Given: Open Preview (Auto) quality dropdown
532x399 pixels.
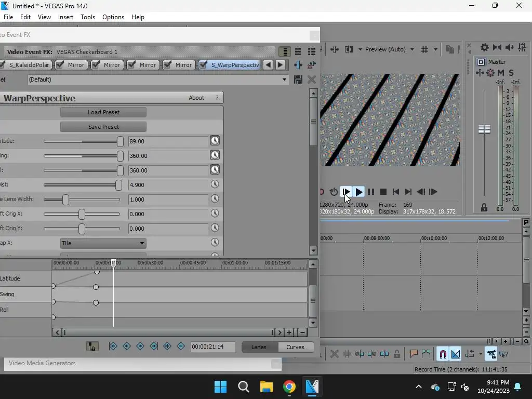Looking at the screenshot, I should 412,49.
